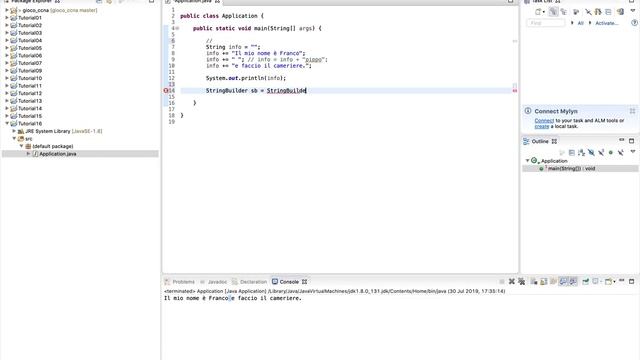Click the error marker on line 14
The width and height of the screenshot is (640, 360).
pos(166,91)
